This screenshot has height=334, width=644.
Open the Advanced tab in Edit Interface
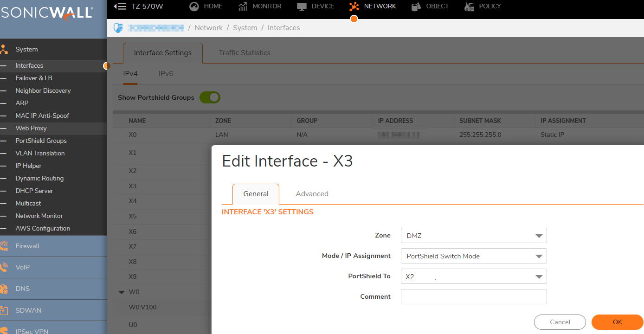tap(312, 194)
